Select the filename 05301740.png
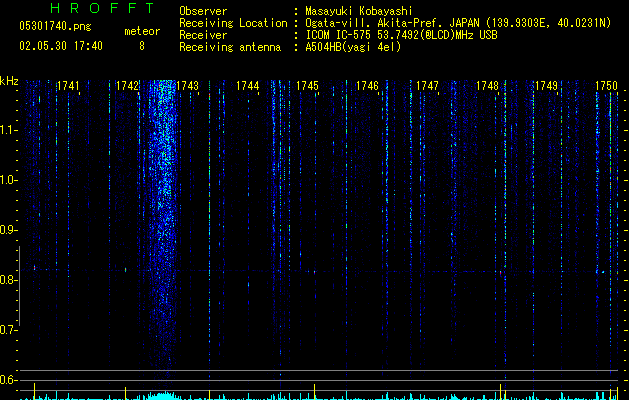This screenshot has height=400, width=629. click(55, 26)
